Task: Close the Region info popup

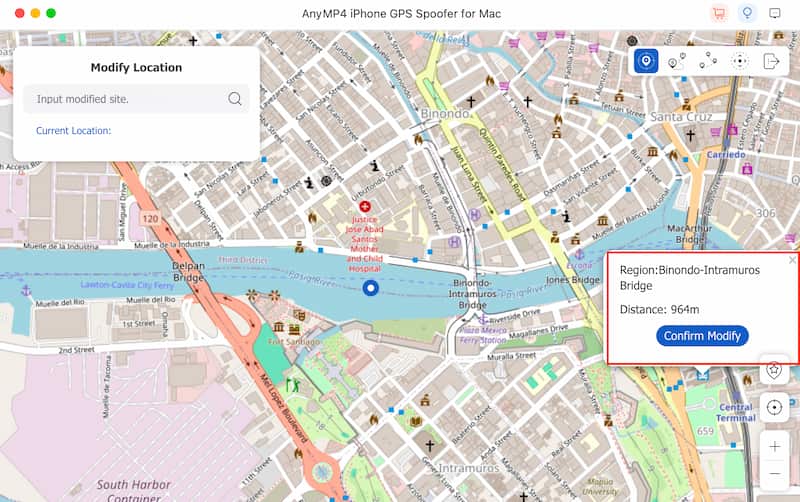Action: tap(792, 260)
